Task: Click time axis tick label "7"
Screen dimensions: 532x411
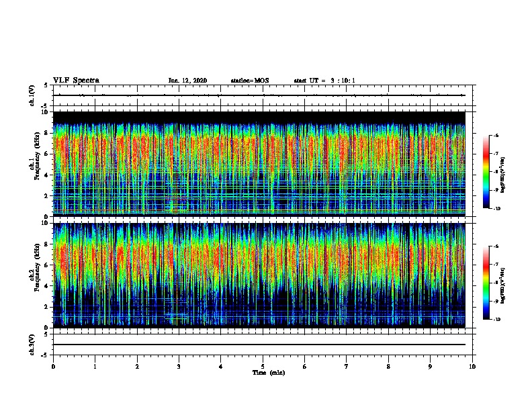Action: [x=347, y=367]
